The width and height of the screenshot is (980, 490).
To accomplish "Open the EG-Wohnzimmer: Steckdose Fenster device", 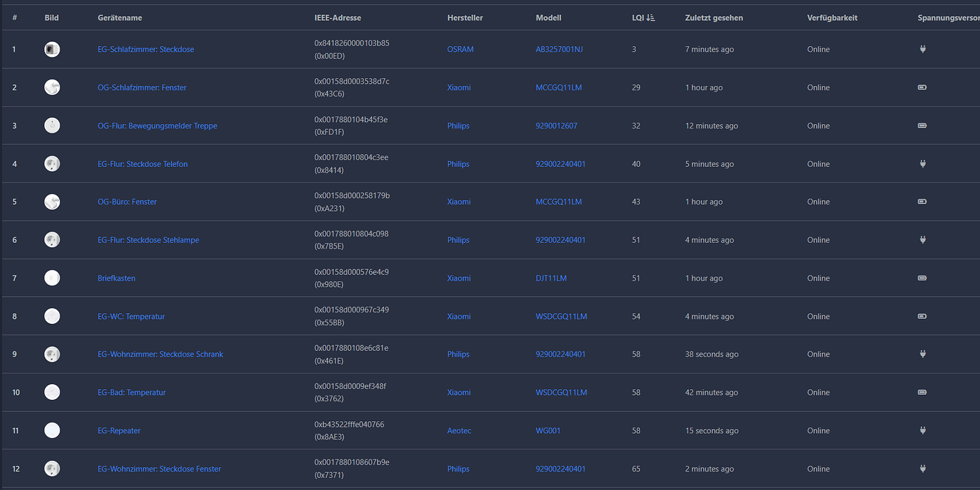I will [x=159, y=469].
